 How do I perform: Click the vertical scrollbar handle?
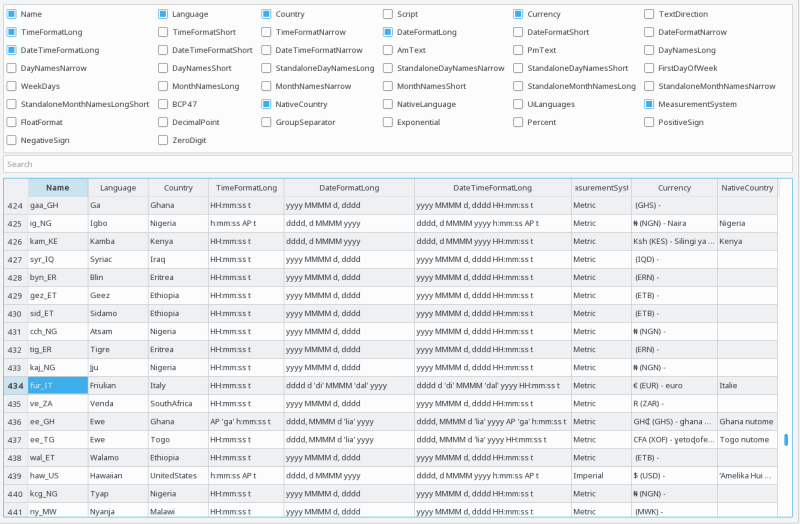pyautogui.click(x=786, y=440)
